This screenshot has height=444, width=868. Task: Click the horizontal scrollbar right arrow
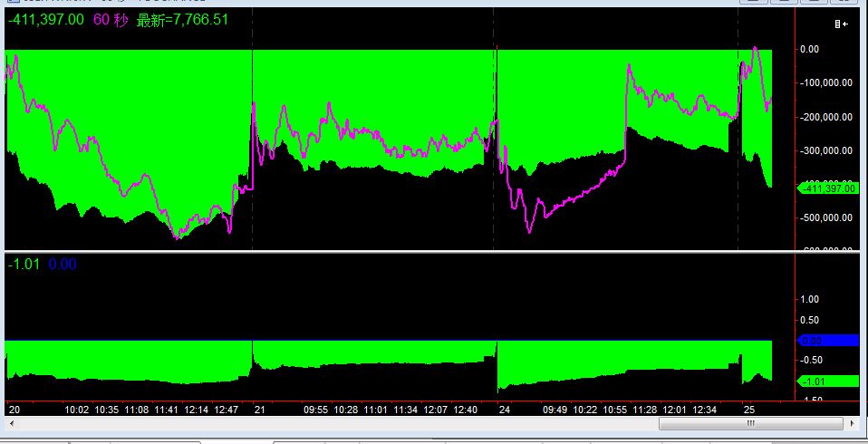pos(853,423)
